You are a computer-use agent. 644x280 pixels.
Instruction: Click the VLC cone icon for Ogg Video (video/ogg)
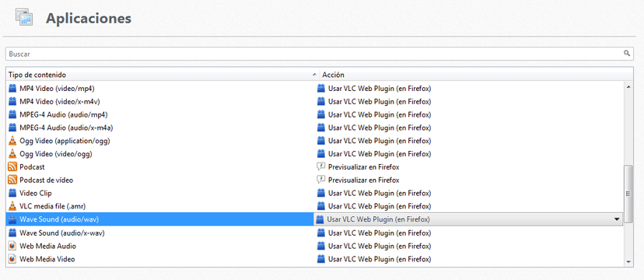[x=12, y=154]
